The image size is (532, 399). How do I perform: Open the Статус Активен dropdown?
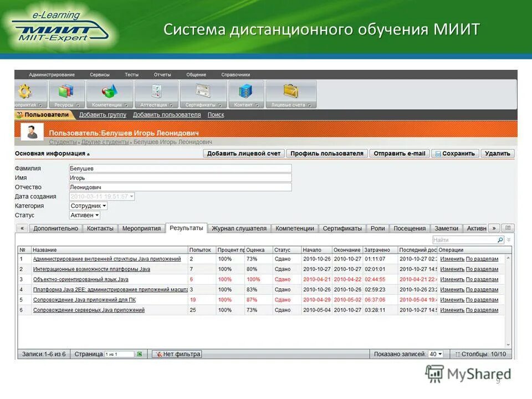(84, 215)
